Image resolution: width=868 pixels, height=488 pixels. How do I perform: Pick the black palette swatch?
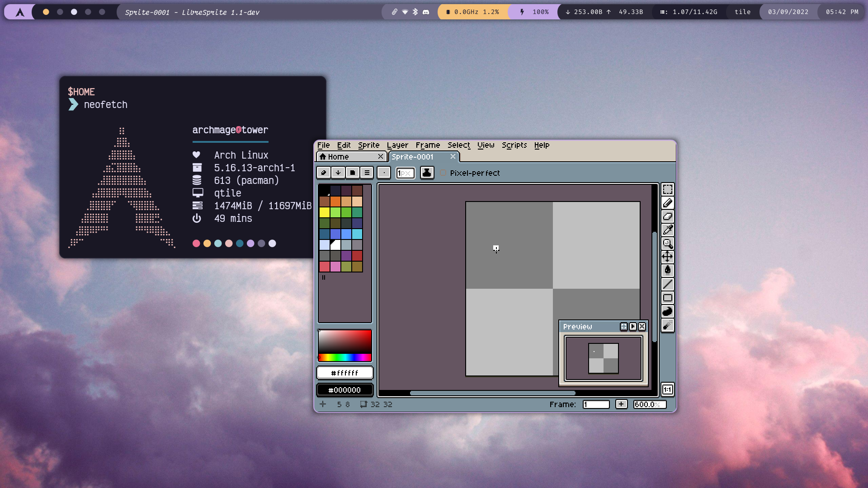point(325,191)
